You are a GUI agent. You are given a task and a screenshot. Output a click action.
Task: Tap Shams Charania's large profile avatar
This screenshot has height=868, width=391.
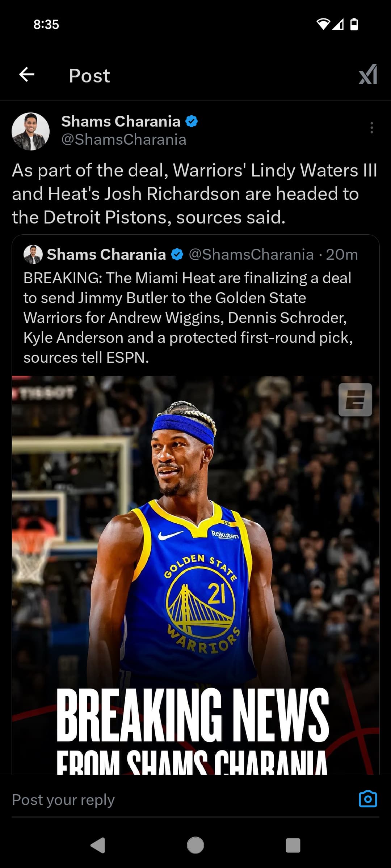pyautogui.click(x=31, y=131)
